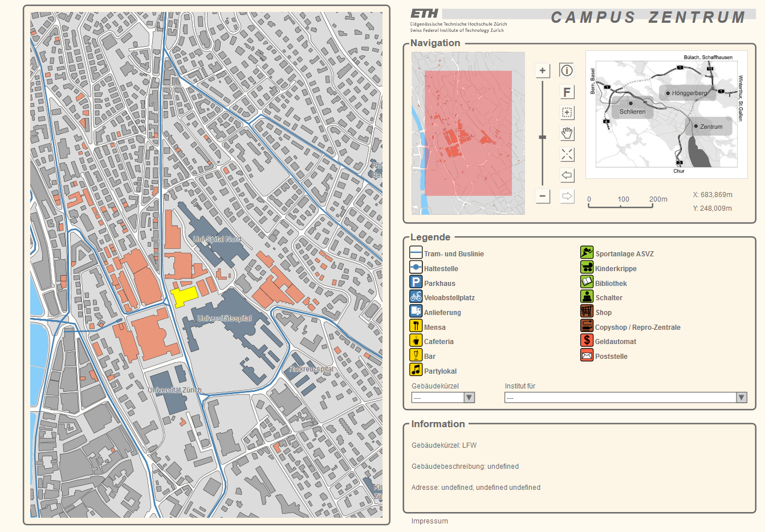
Task: Toggle the Veloabstellplatz bicycle icon
Action: coord(416,297)
